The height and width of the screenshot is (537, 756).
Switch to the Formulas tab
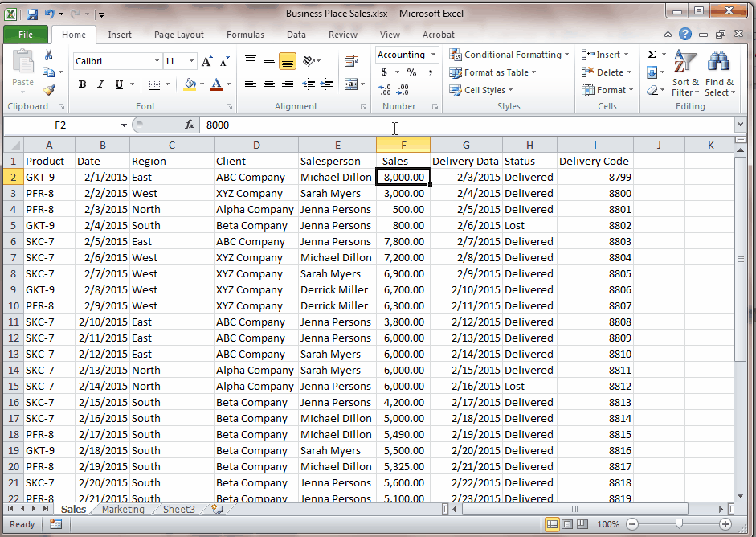tap(245, 35)
